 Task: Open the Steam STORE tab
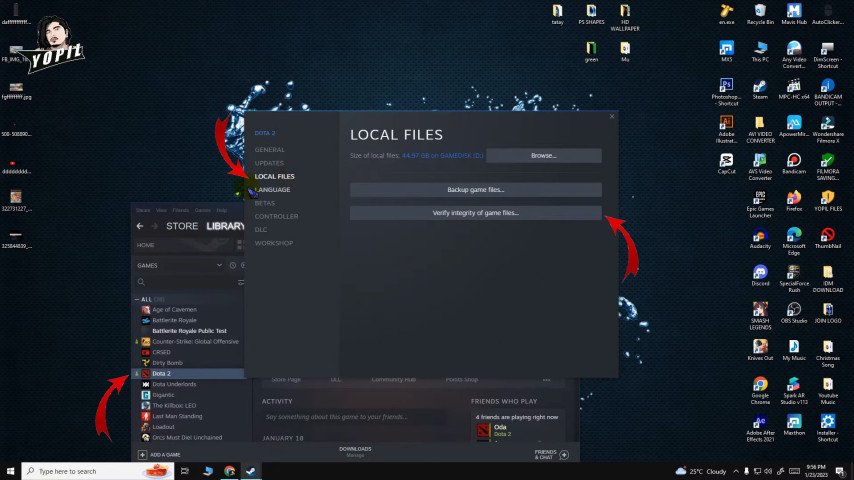tap(182, 226)
